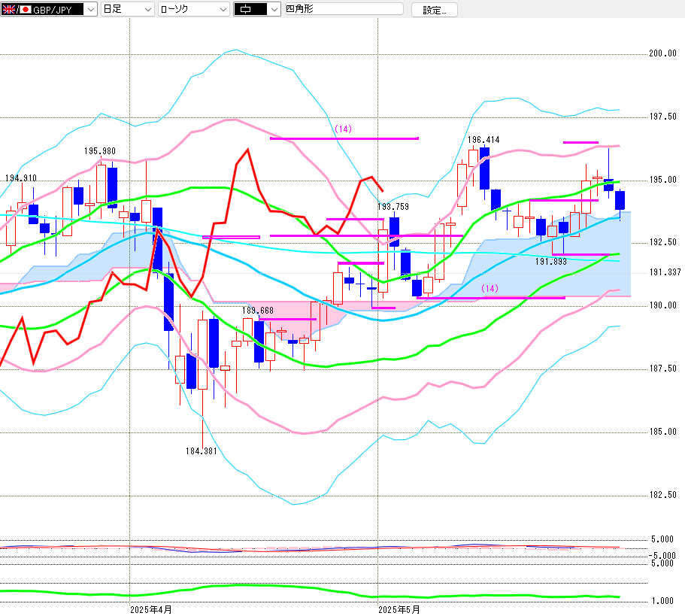
Task: Click the 2025年4月 date axis label
Action: coord(150,610)
